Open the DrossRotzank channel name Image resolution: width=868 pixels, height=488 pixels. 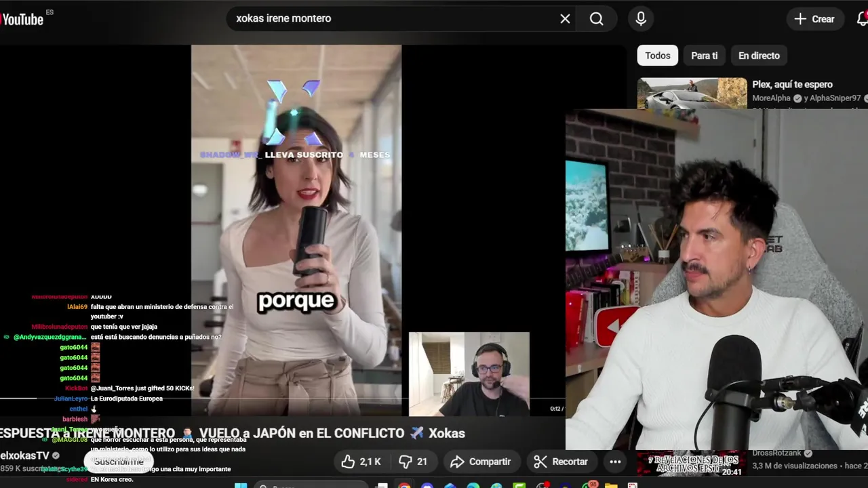777,453
